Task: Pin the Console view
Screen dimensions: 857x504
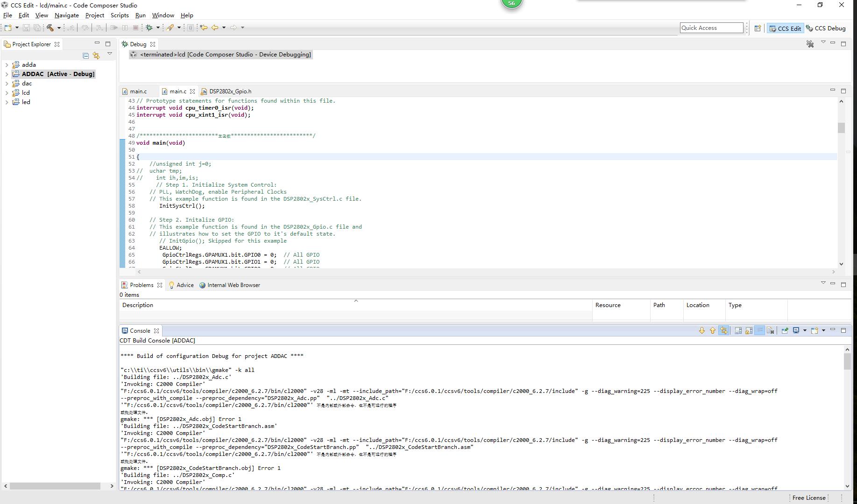Action: point(785,330)
